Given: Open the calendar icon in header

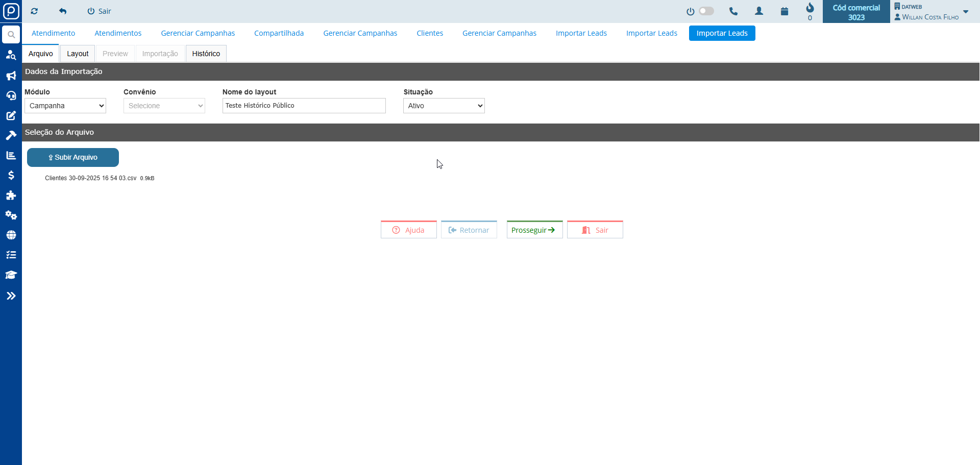Looking at the screenshot, I should (785, 11).
